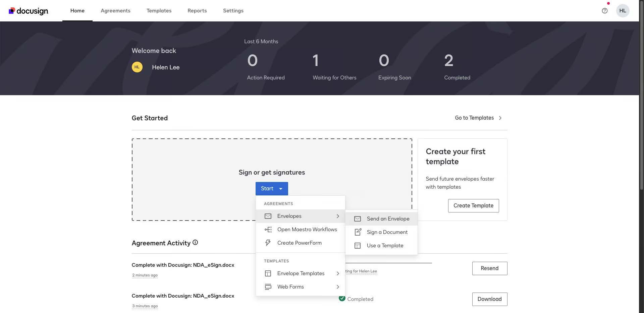This screenshot has height=313, width=644.
Task: Toggle the Start button dropdown arrow
Action: point(281,189)
